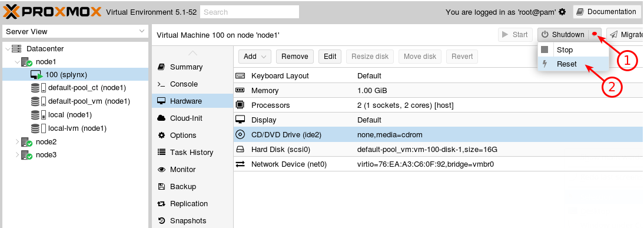The height and width of the screenshot is (228, 644).
Task: Click local-lvm storage icon
Action: (38, 128)
